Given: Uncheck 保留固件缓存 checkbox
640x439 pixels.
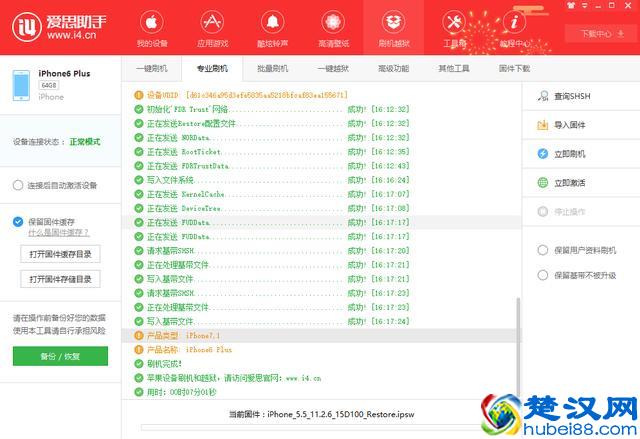Looking at the screenshot, I should pyautogui.click(x=18, y=222).
